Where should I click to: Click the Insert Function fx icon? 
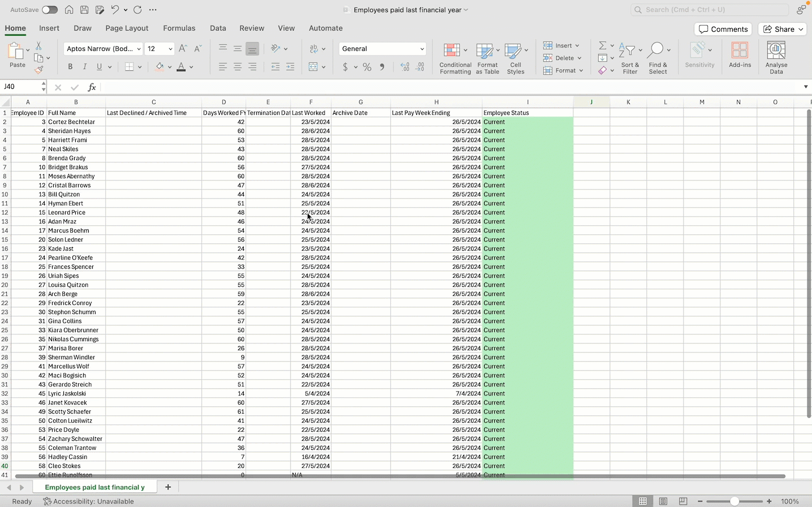coord(92,87)
